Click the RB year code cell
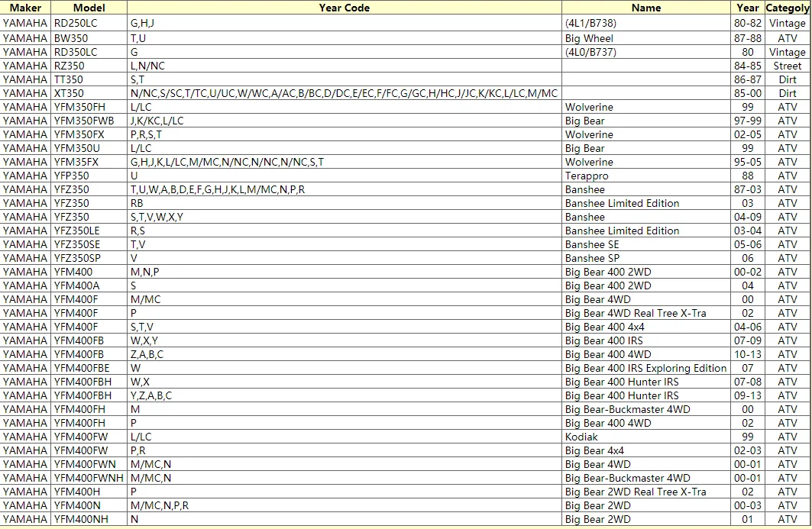812x529 pixels. coord(345,203)
